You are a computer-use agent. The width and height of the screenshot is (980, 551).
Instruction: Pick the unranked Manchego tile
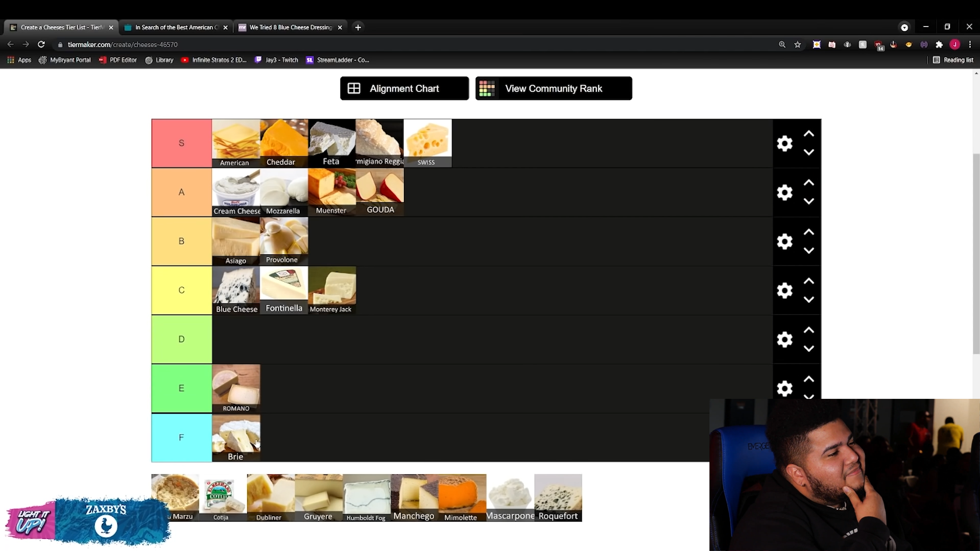pyautogui.click(x=415, y=498)
